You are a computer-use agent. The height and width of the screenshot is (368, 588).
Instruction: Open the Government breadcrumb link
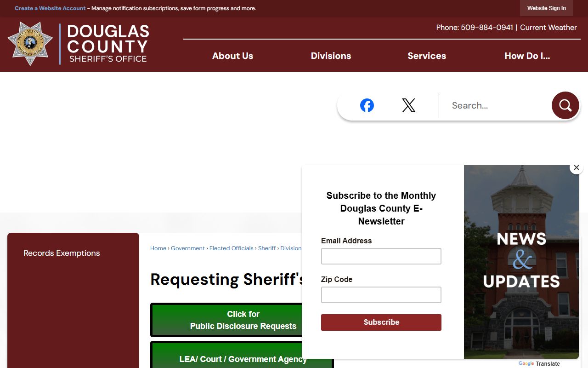pyautogui.click(x=188, y=248)
